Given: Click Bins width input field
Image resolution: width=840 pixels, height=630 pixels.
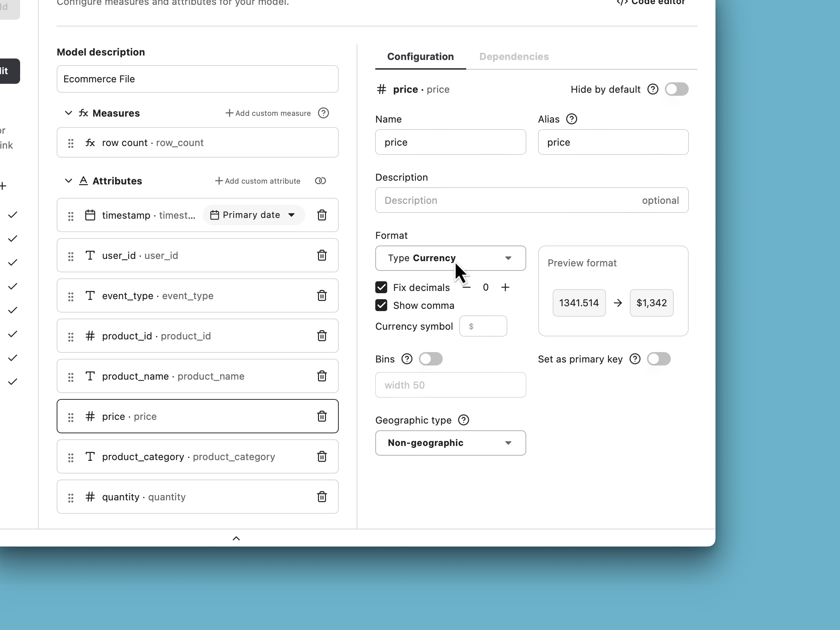Looking at the screenshot, I should pyautogui.click(x=451, y=385).
